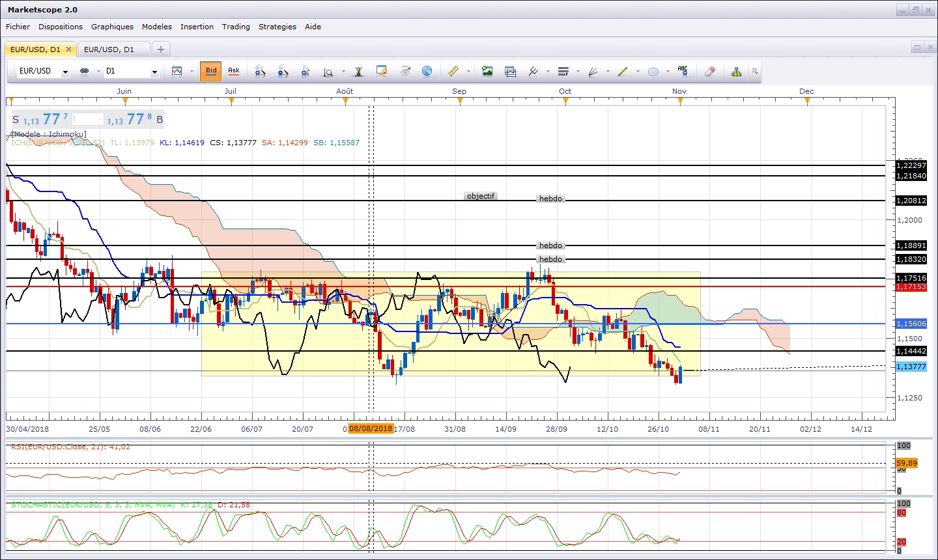Open the Dispositions menu
Viewport: 938px width, 560px height.
pyautogui.click(x=61, y=27)
